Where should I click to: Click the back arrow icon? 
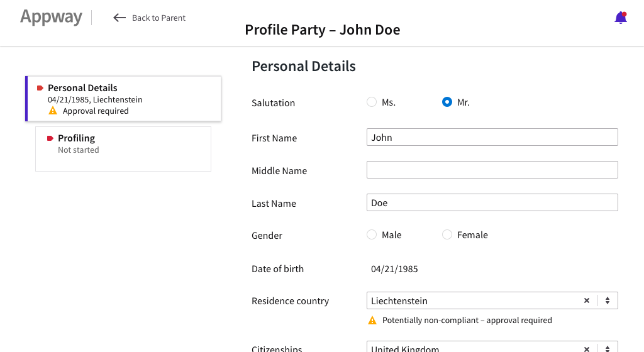(x=119, y=18)
